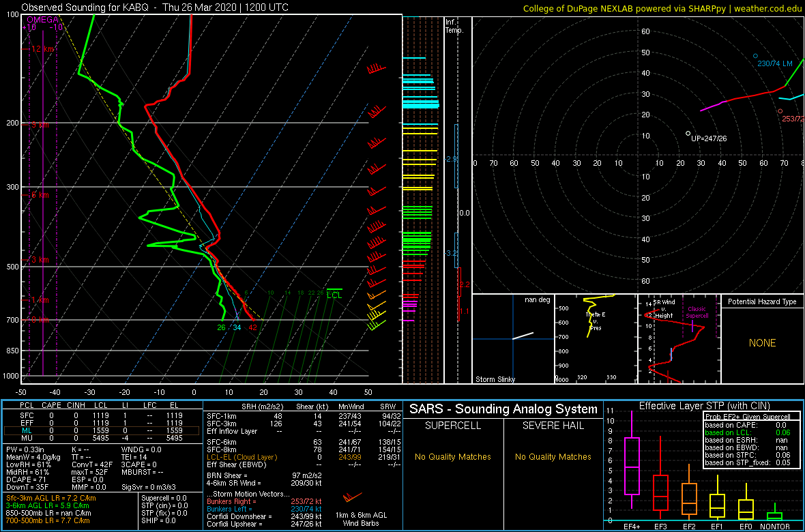Select the highlighted ML parcel row

[x=102, y=431]
